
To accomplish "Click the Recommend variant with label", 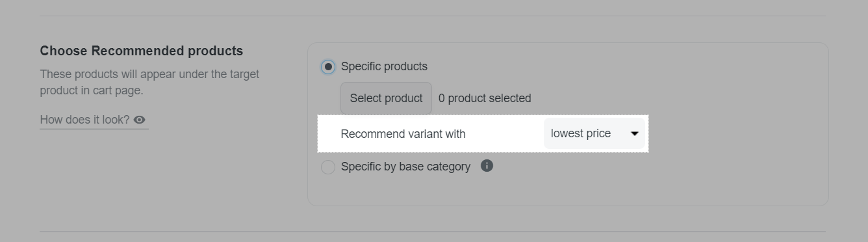I will click(x=403, y=134).
